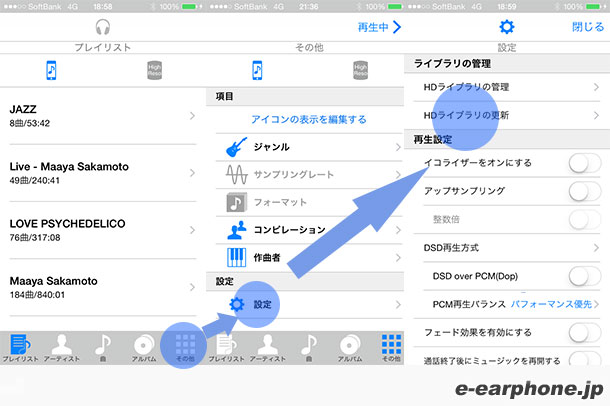610x406 pixels.
Task: Open Live - Maaya Sakamoto playlist chevron
Action: pyautogui.click(x=192, y=173)
